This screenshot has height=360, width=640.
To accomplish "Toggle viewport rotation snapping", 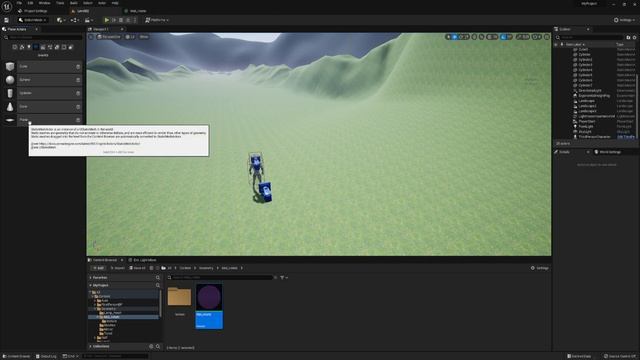I will click(503, 37).
